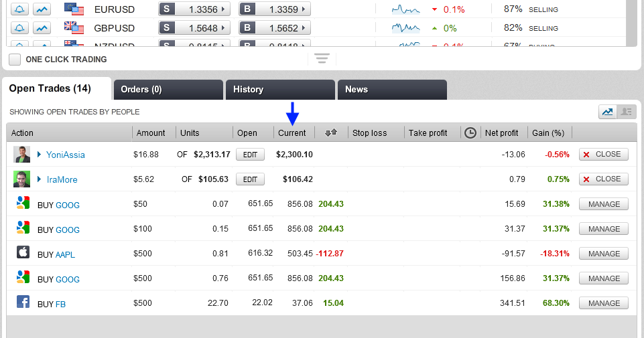Image resolution: width=644 pixels, height=338 pixels.
Task: Manage the $500 GOOG trade
Action: pyautogui.click(x=604, y=278)
